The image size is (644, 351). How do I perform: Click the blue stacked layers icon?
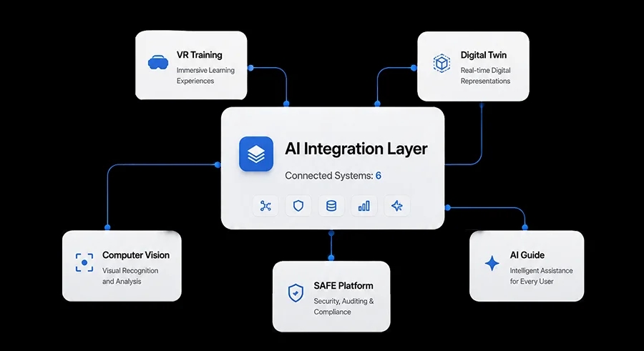coord(256,154)
